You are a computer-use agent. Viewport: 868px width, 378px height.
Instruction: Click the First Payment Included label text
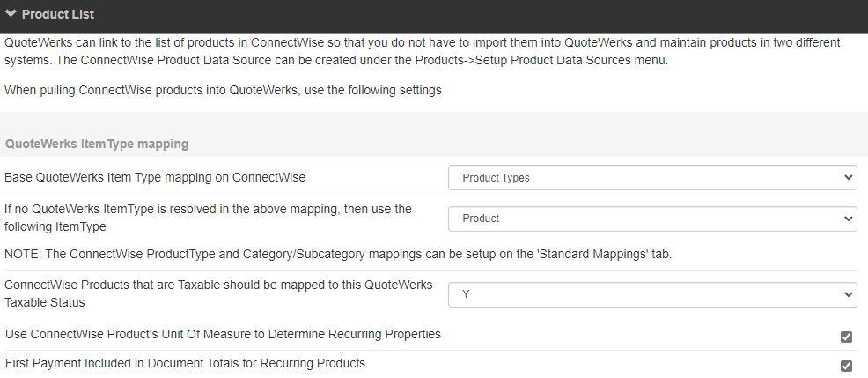(x=185, y=363)
